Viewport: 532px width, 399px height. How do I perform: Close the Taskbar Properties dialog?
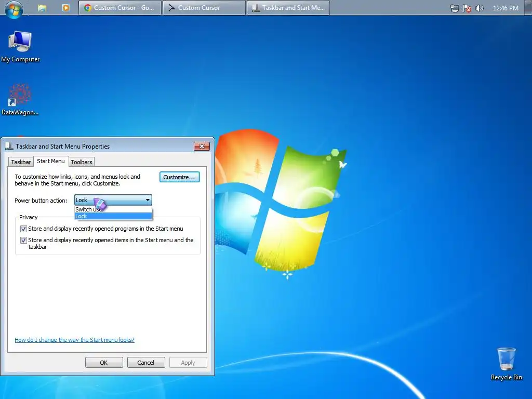click(x=202, y=146)
